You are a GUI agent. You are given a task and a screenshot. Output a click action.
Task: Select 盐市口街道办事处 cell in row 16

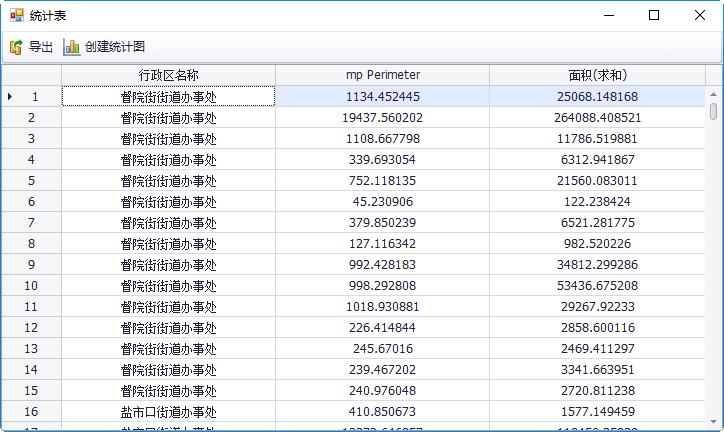[168, 411]
